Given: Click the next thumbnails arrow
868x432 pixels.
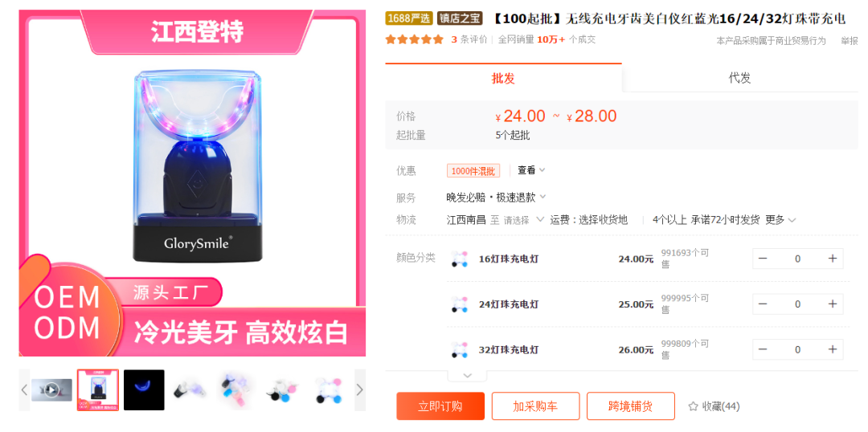Looking at the screenshot, I should pyautogui.click(x=360, y=390).
